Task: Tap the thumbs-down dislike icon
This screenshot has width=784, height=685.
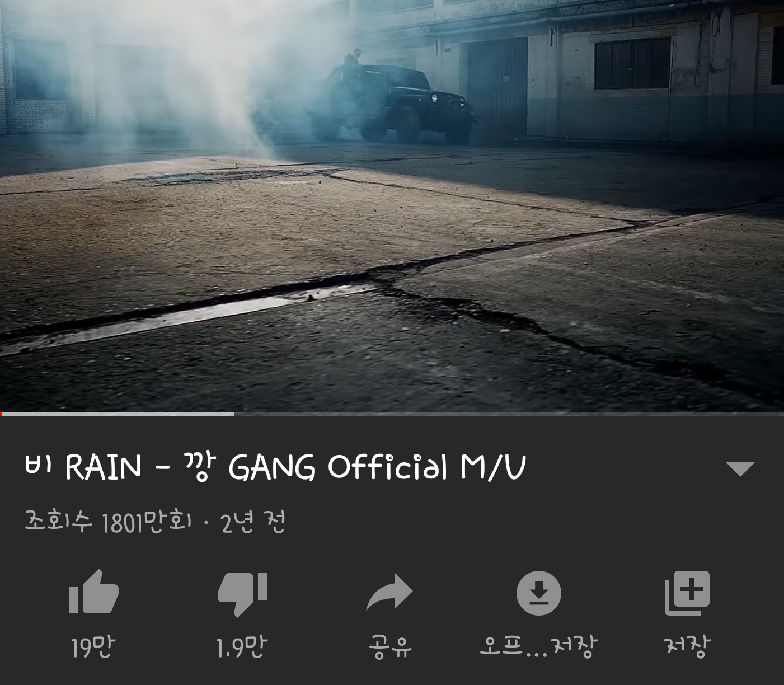Action: click(x=242, y=594)
